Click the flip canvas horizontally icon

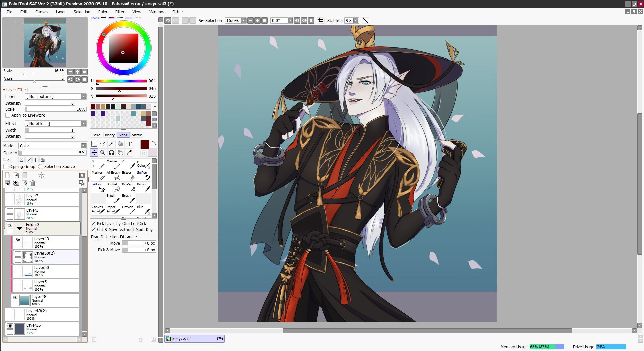(x=321, y=21)
